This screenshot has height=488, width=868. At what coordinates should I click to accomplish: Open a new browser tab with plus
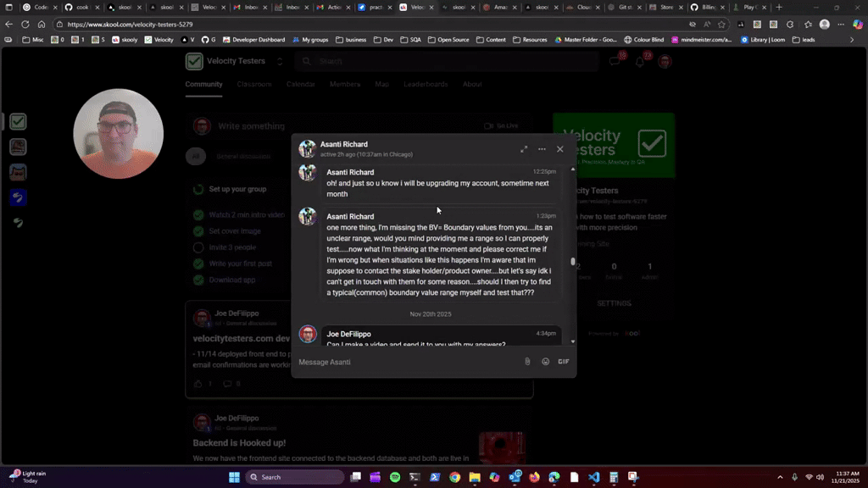coord(779,7)
